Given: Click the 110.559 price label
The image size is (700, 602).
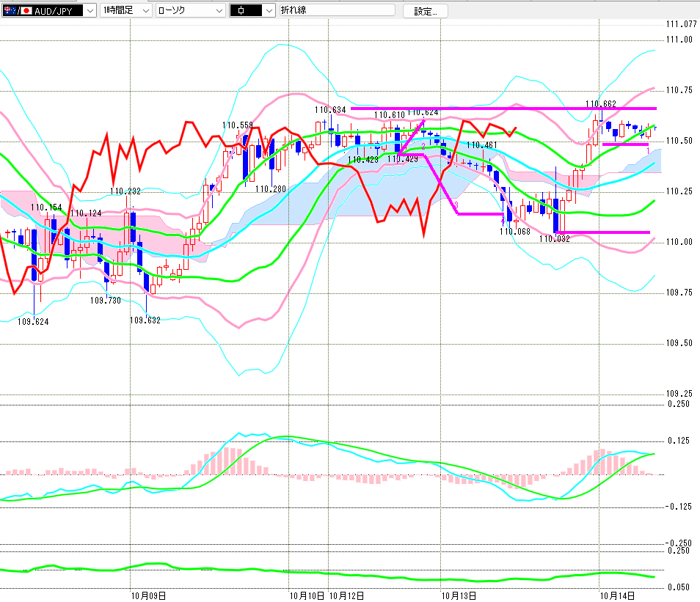Looking at the screenshot, I should (x=238, y=125).
